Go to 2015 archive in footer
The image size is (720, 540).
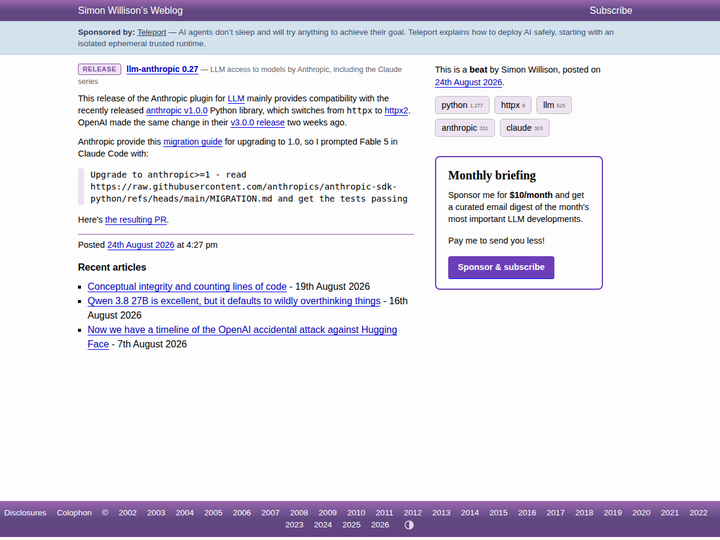(x=498, y=513)
